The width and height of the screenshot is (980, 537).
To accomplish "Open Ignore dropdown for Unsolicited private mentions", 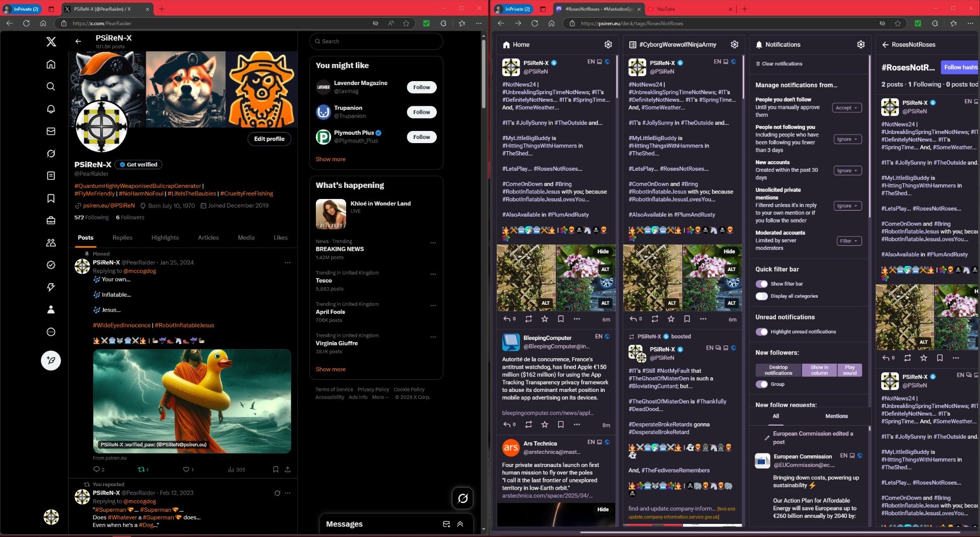I will pos(847,206).
